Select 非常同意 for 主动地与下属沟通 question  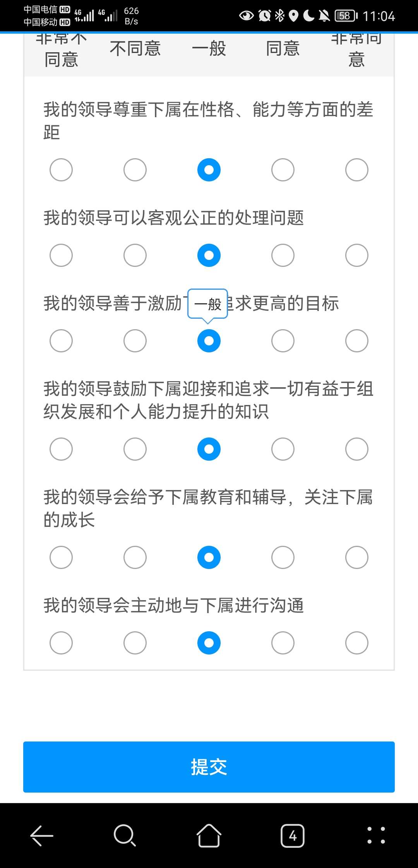357,643
